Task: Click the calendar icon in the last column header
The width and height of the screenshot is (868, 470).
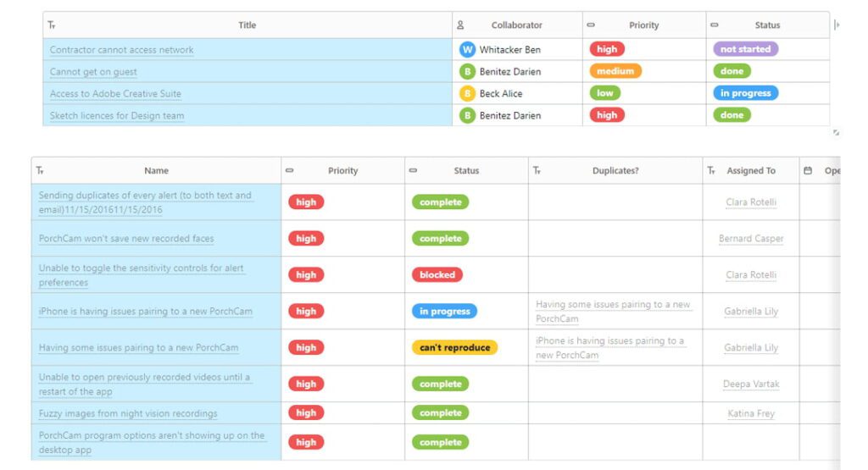Action: (x=808, y=170)
